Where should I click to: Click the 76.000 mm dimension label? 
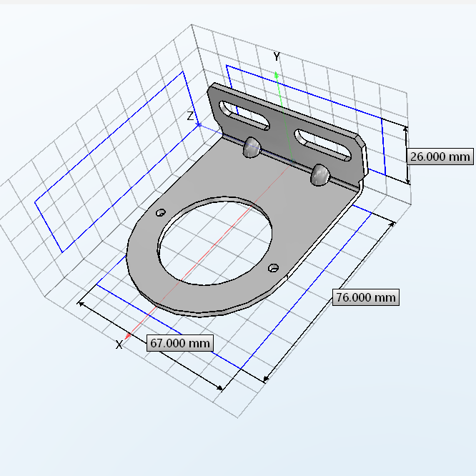tap(366, 297)
